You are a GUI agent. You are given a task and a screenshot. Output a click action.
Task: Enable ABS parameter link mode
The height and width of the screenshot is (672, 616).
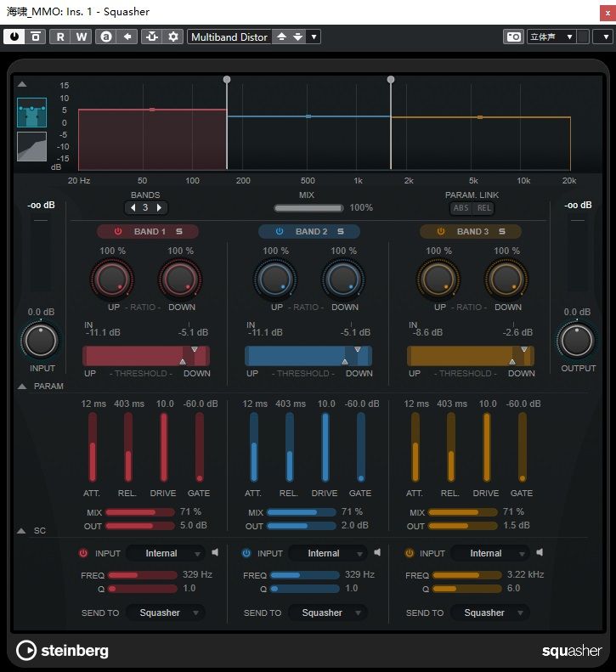click(461, 208)
